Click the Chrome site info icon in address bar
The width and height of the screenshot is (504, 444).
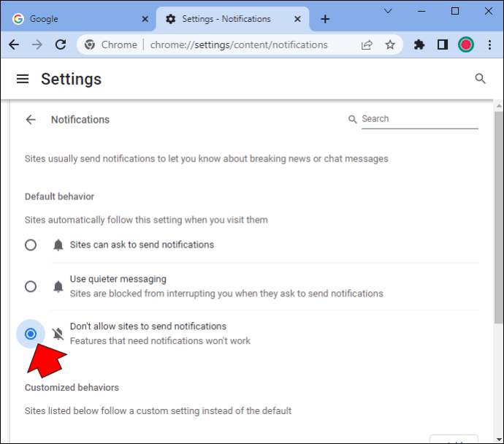(90, 45)
